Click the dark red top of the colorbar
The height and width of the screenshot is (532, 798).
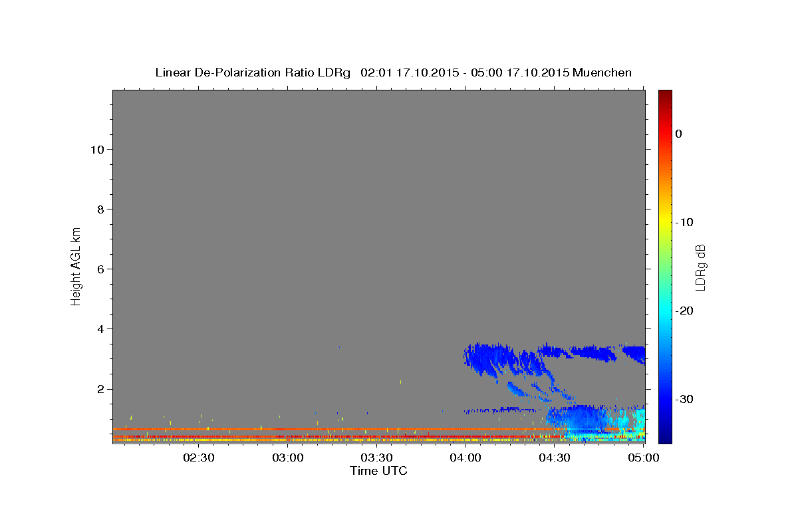click(x=665, y=95)
